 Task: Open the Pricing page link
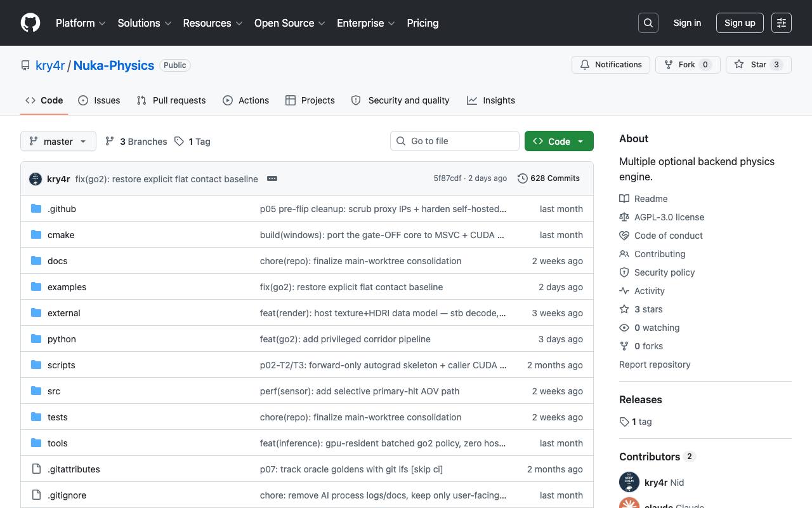[422, 23]
